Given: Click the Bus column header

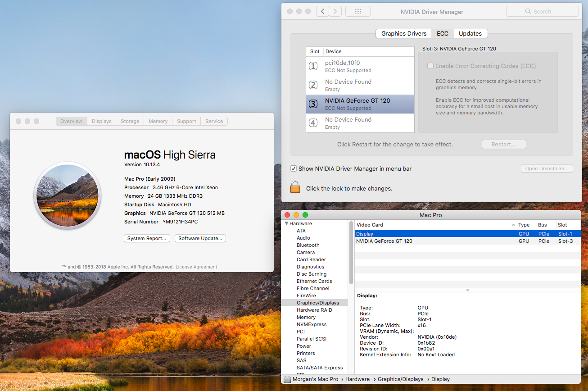Looking at the screenshot, I should tap(546, 225).
